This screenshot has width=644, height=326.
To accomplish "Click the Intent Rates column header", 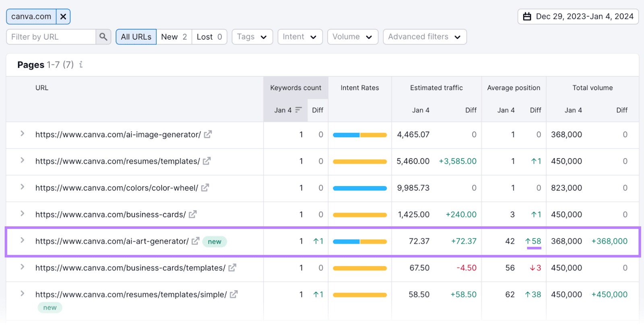I will 360,88.
